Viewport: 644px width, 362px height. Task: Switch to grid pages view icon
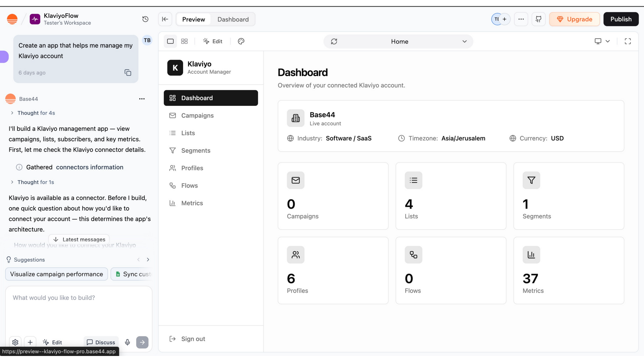click(x=184, y=41)
